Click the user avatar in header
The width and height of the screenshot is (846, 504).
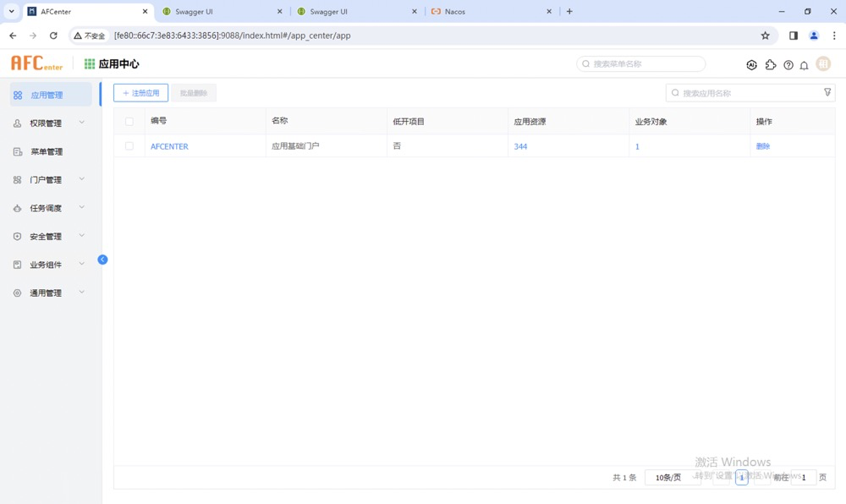[823, 64]
